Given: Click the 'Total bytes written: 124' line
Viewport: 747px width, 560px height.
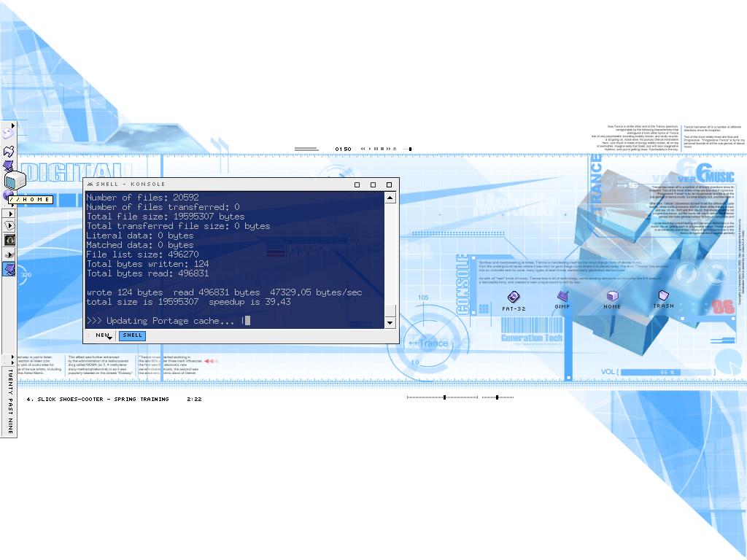Looking at the screenshot, I should coord(147,264).
